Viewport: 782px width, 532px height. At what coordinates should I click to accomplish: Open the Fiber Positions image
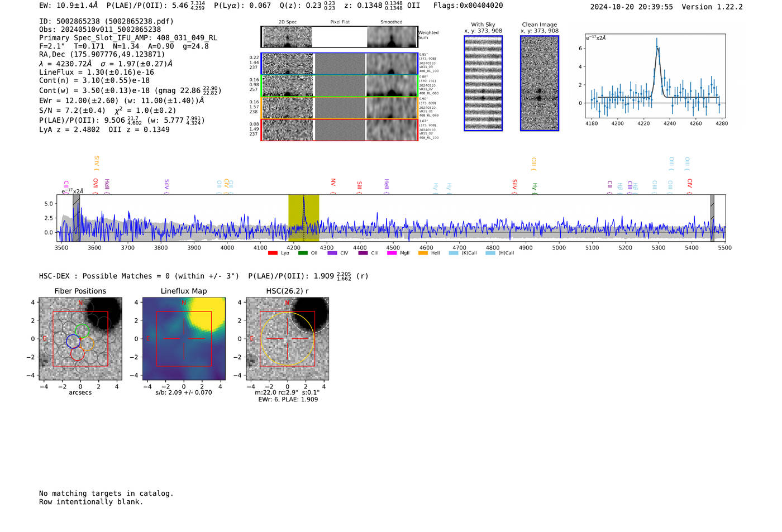coord(80,339)
